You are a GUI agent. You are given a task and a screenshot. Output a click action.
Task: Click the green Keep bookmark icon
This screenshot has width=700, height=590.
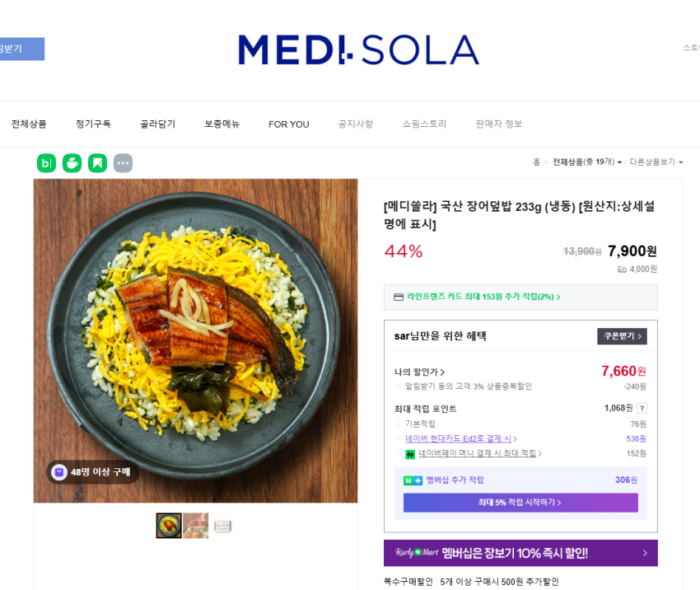97,163
